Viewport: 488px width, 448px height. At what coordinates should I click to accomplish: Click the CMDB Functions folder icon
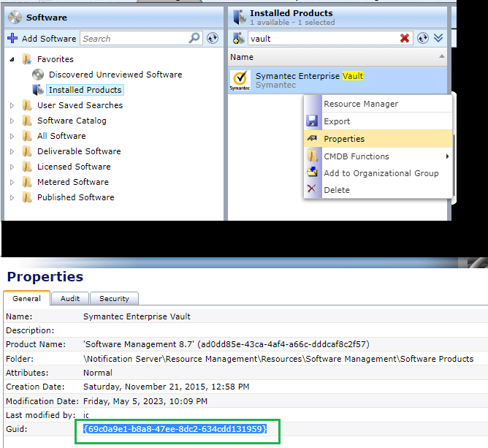tap(312, 156)
